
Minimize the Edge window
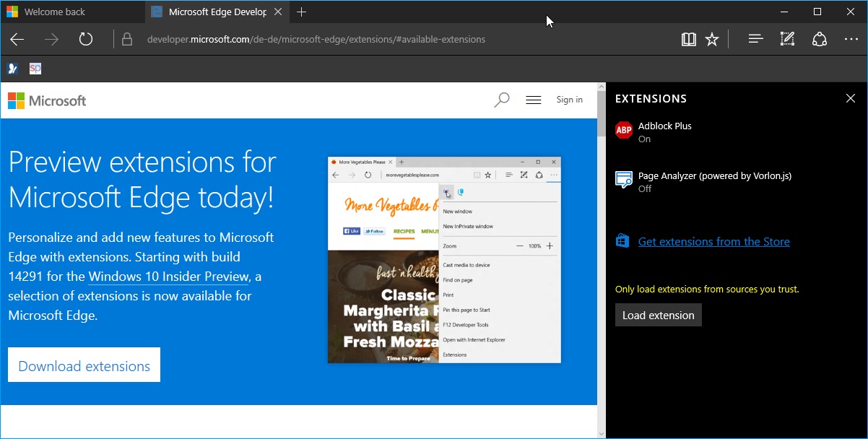[784, 12]
